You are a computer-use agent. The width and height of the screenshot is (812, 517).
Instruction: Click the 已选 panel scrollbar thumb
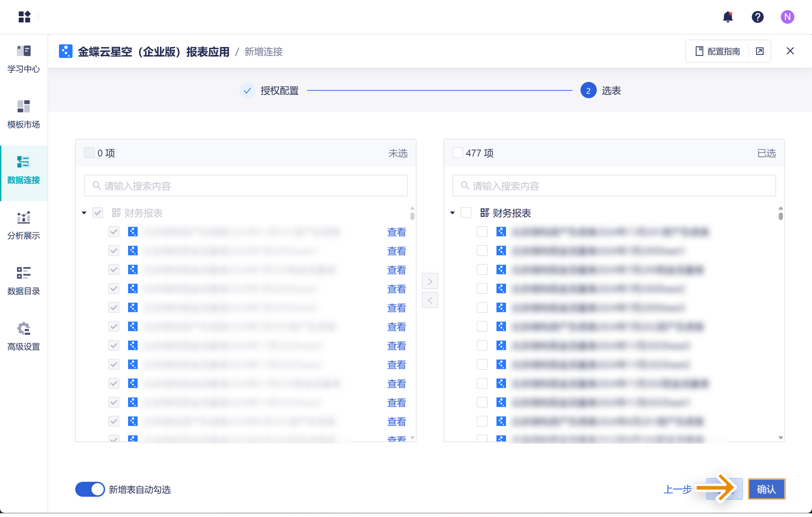781,216
